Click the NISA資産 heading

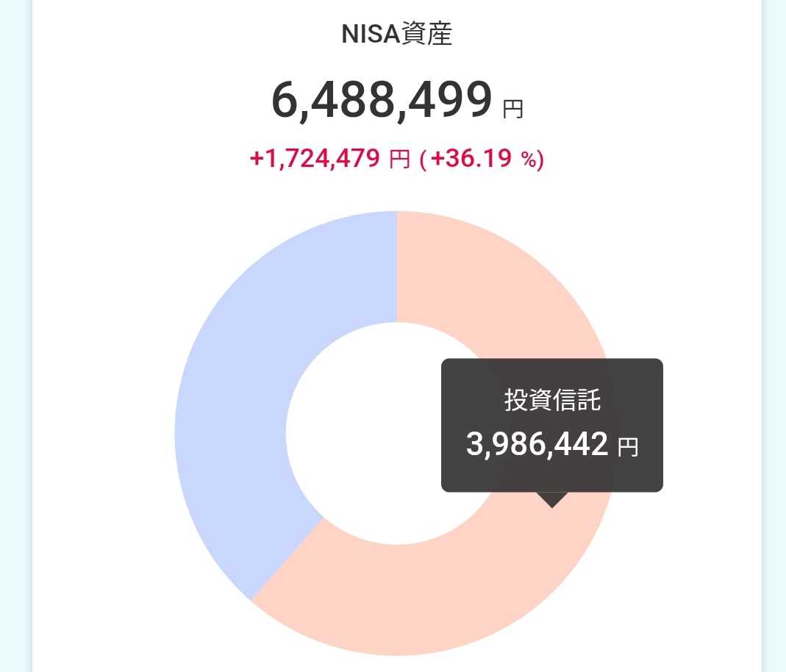(x=396, y=35)
